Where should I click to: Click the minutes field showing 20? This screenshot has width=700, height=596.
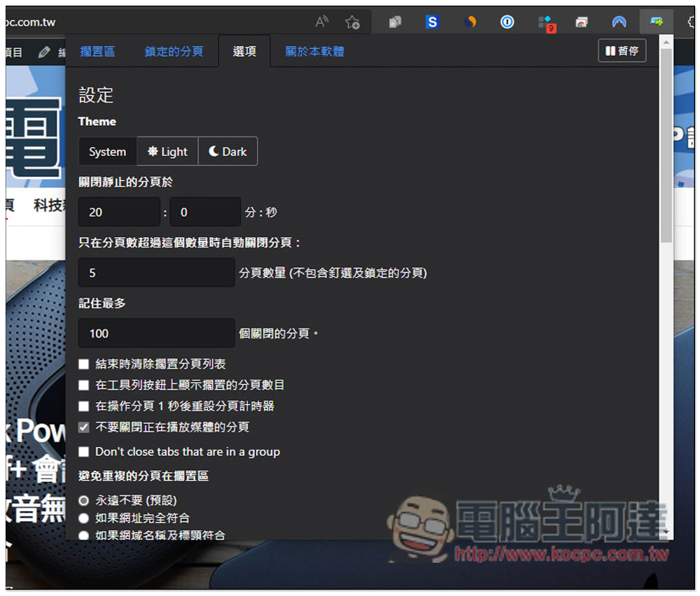coord(119,212)
